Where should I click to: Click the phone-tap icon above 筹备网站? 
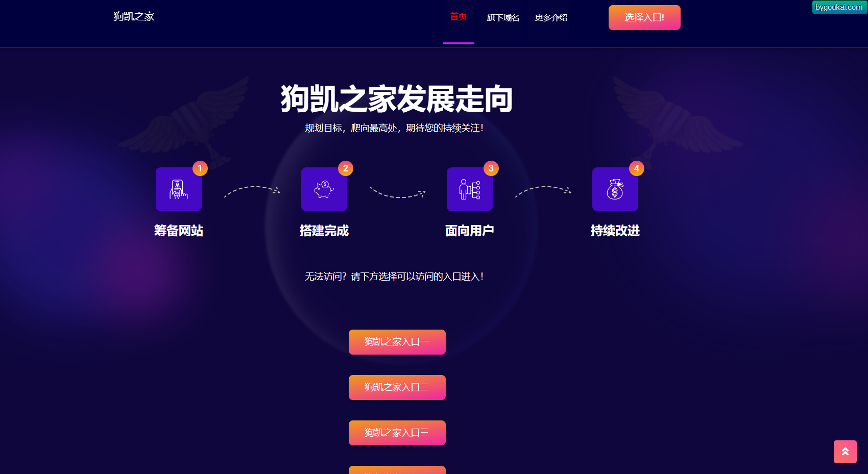pos(179,189)
